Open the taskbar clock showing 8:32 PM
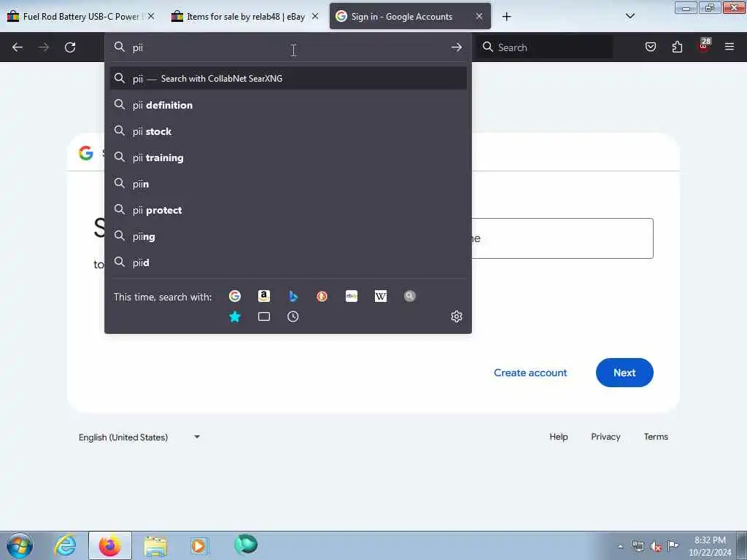The width and height of the screenshot is (747, 560). (709, 546)
